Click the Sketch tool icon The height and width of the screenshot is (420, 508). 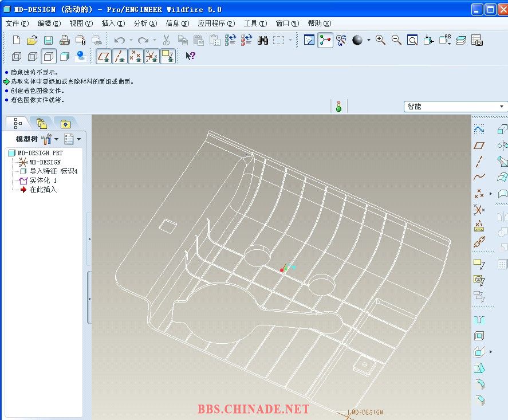coord(479,129)
